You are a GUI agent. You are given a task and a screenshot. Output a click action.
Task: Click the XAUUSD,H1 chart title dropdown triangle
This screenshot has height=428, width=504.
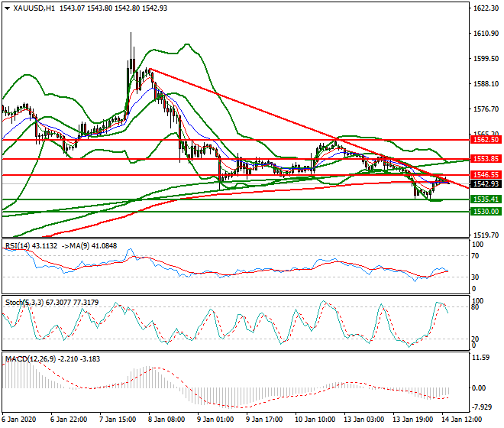pos(8,8)
